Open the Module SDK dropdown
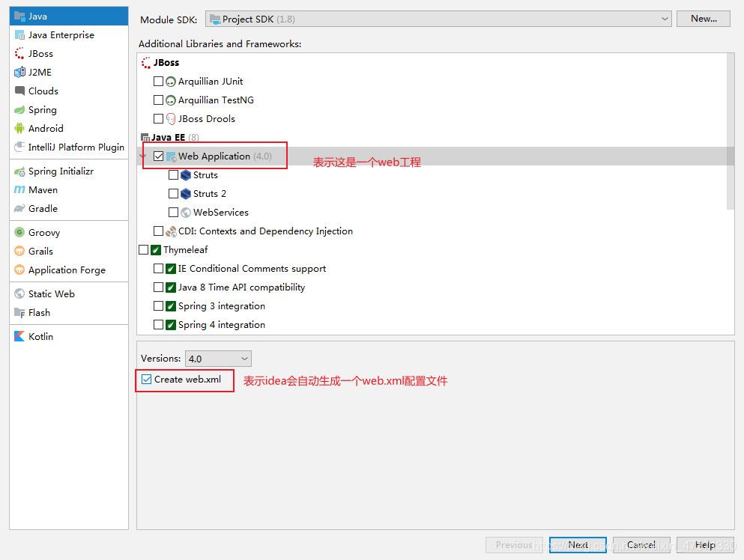Screen dimensions: 744x560 point(438,19)
